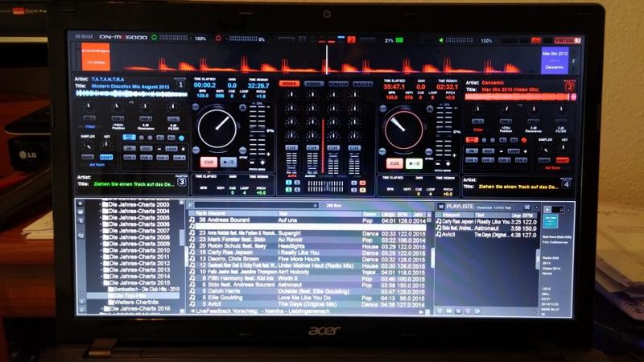Viewport: 644px width, 362px height.
Task: Click the main waveform playhead marker
Action: pos(327,60)
